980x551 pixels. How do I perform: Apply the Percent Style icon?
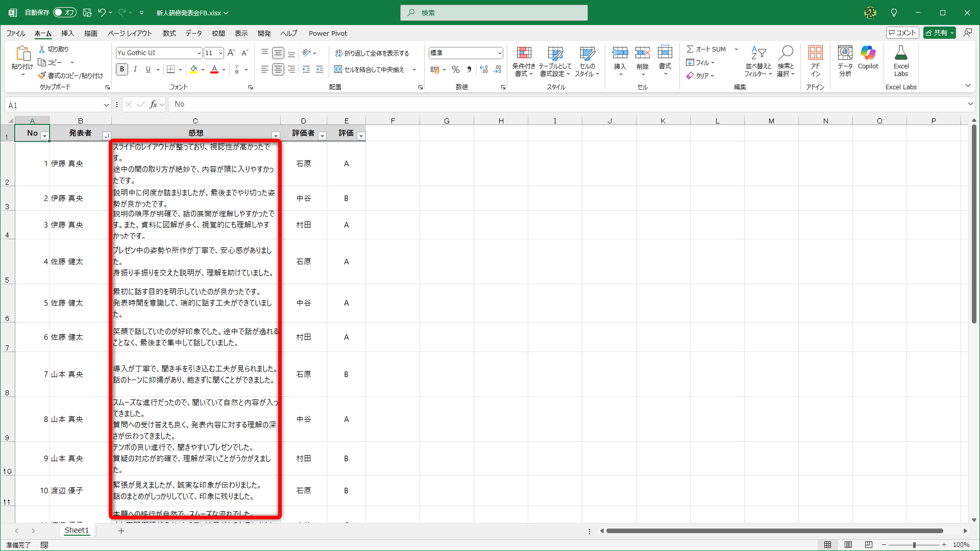(456, 69)
